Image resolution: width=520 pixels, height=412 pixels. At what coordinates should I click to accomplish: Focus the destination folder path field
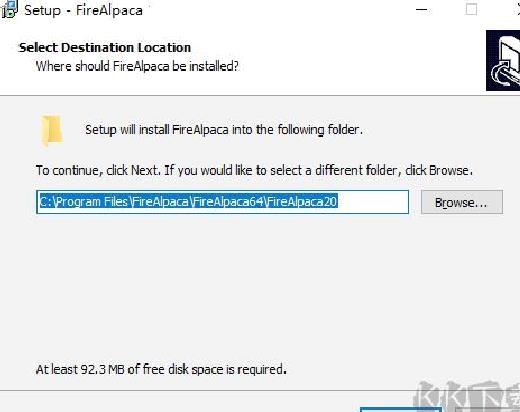coord(222,202)
